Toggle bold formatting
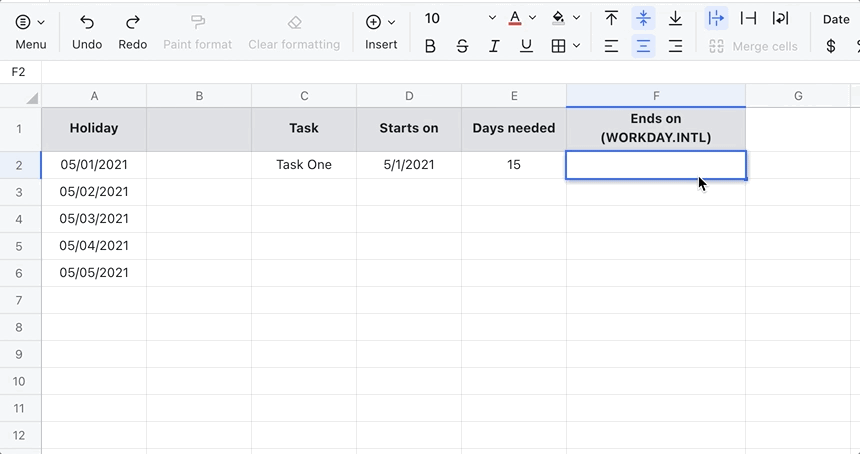The width and height of the screenshot is (860, 454). [x=430, y=46]
